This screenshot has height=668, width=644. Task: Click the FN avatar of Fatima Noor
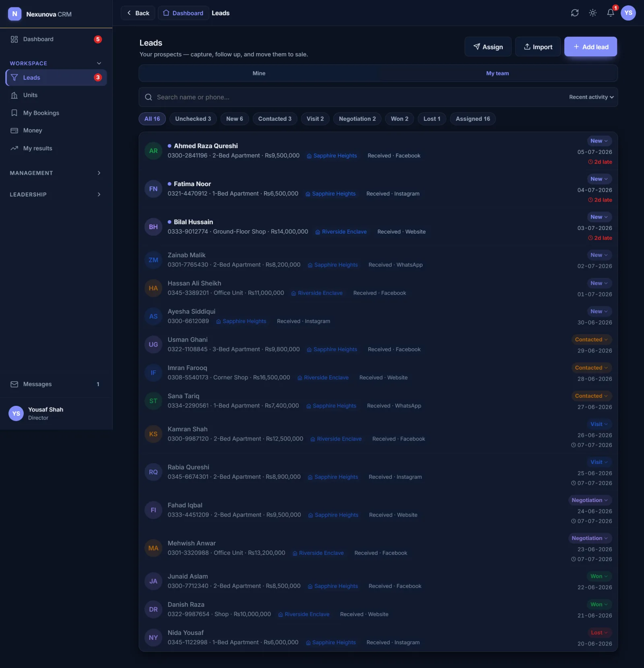click(153, 189)
